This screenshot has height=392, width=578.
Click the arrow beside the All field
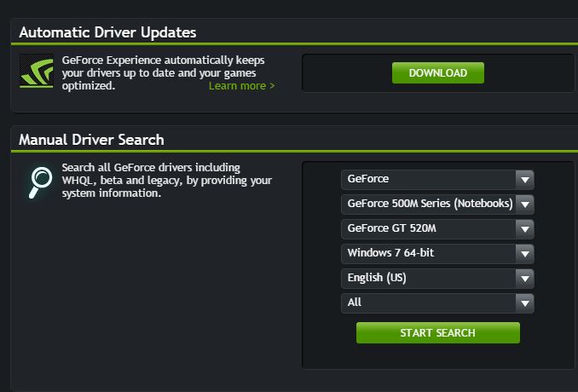pos(525,303)
